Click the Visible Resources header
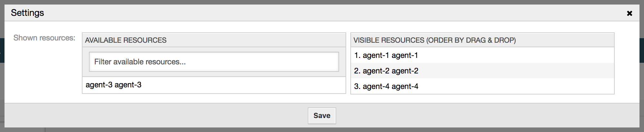The width and height of the screenshot is (644, 132). (x=434, y=40)
